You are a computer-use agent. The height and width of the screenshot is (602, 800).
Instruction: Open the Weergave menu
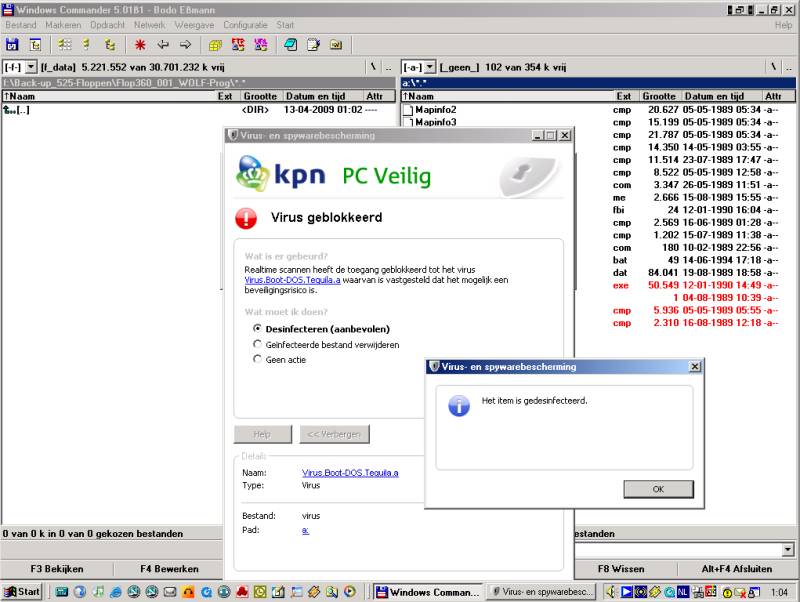tap(194, 25)
